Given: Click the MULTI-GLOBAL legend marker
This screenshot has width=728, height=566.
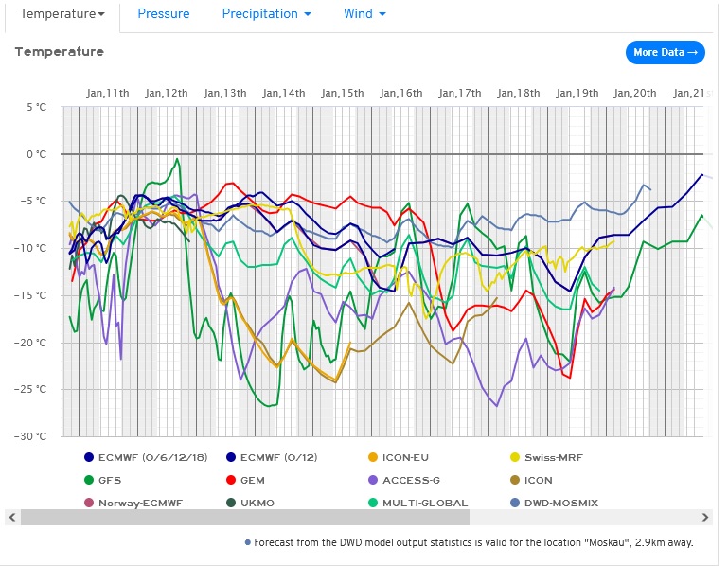Looking at the screenshot, I should 373,503.
